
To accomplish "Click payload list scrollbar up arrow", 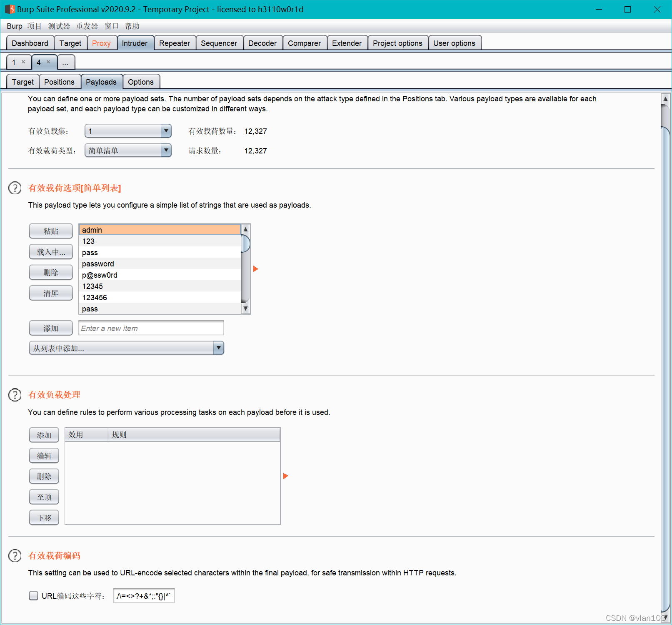I will tap(246, 229).
